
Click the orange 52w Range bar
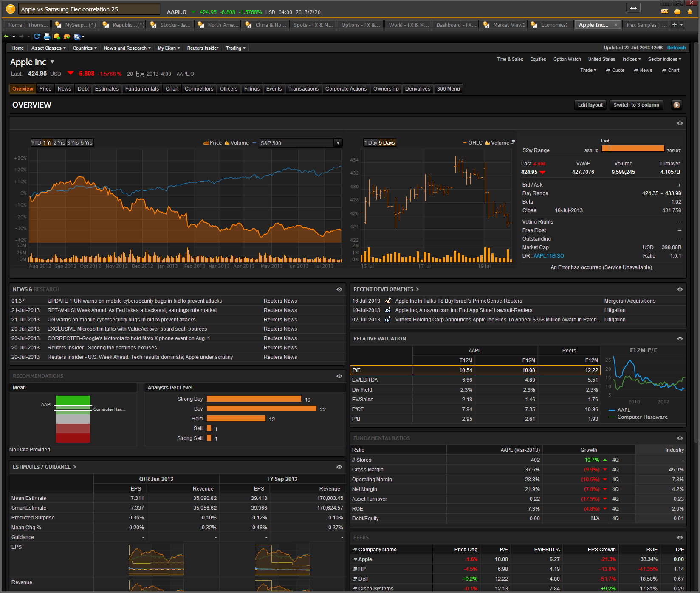coord(633,148)
